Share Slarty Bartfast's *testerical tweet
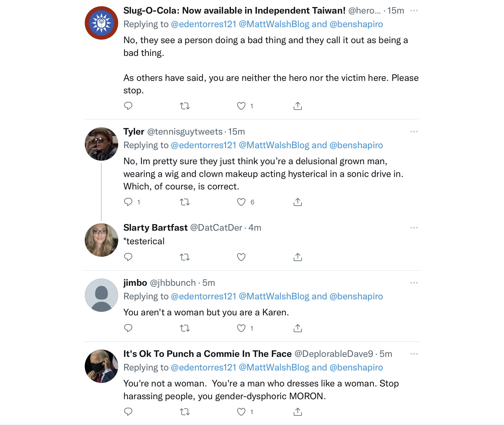The width and height of the screenshot is (504, 425). (x=298, y=257)
